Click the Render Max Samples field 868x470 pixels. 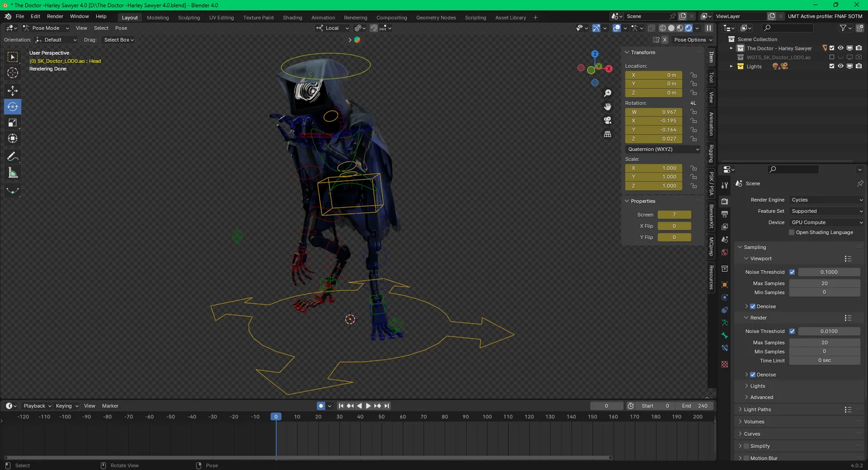coord(824,342)
